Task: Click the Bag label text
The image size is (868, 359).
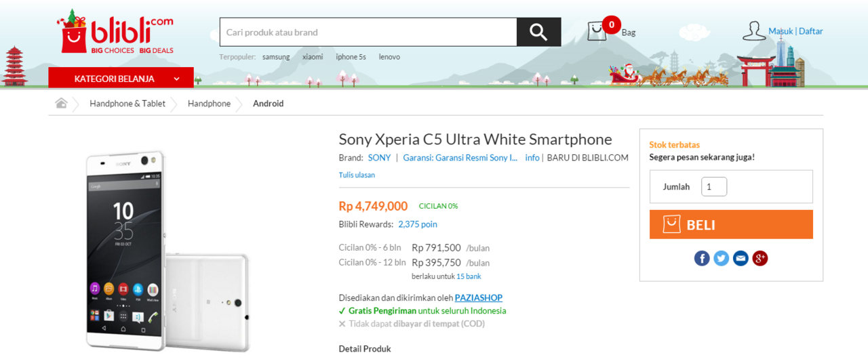Action: point(629,32)
